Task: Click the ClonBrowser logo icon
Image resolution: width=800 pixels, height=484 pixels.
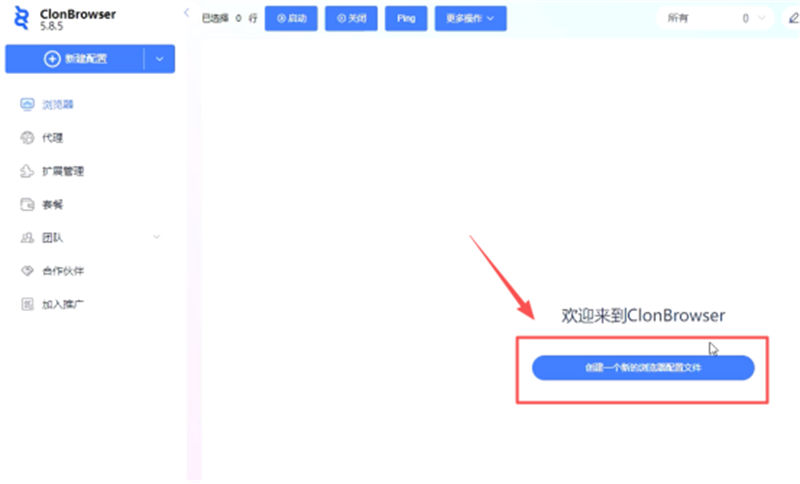Action: pos(21,18)
